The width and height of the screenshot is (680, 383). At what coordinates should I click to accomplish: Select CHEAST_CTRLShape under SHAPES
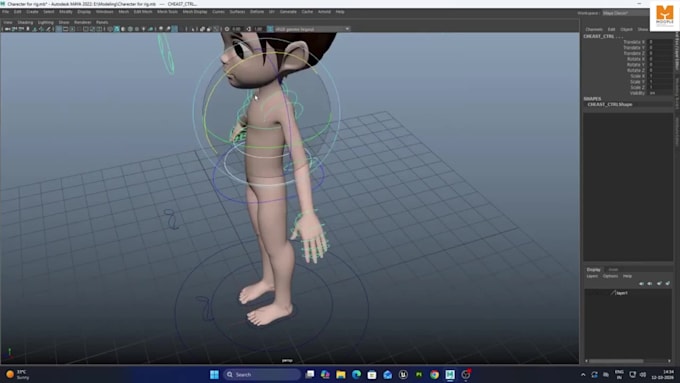point(610,105)
